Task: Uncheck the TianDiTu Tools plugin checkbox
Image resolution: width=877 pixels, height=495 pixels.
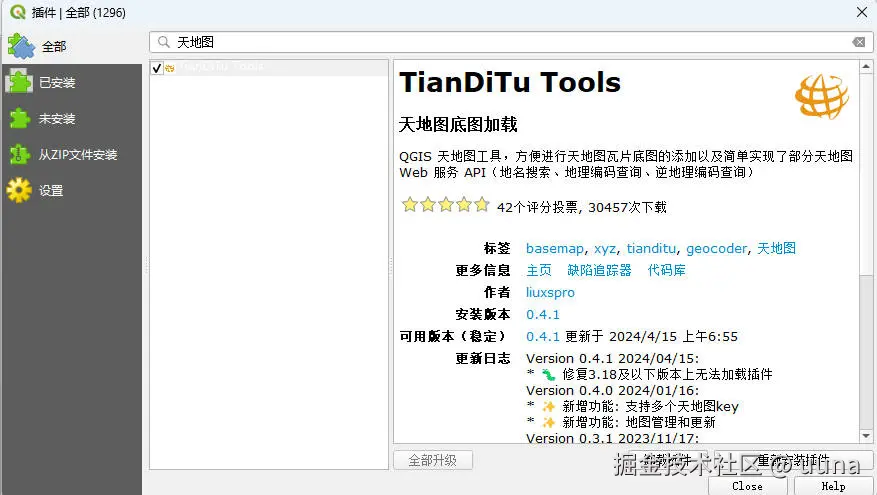Action: click(x=157, y=68)
